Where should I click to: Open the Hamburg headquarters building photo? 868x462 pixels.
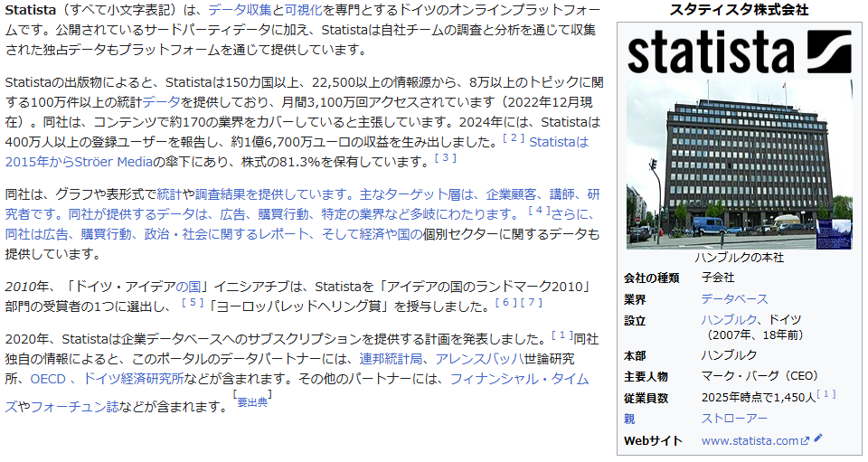click(739, 164)
